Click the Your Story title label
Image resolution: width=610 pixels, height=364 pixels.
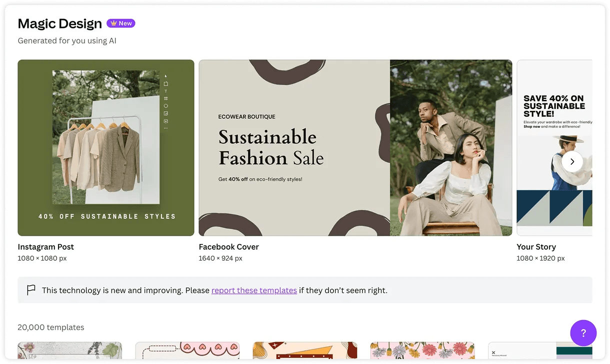536,247
